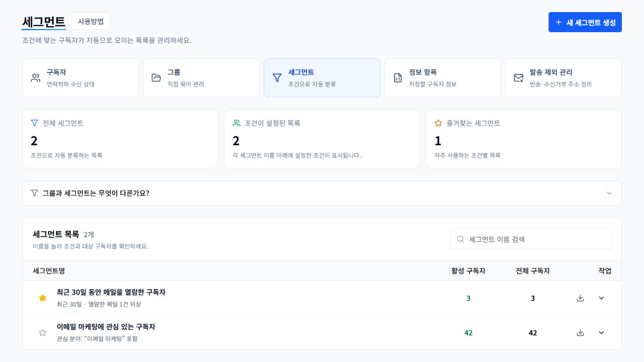Click the 세그먼트 이름 검색 input field
This screenshot has height=362, width=644.
pos(531,239)
